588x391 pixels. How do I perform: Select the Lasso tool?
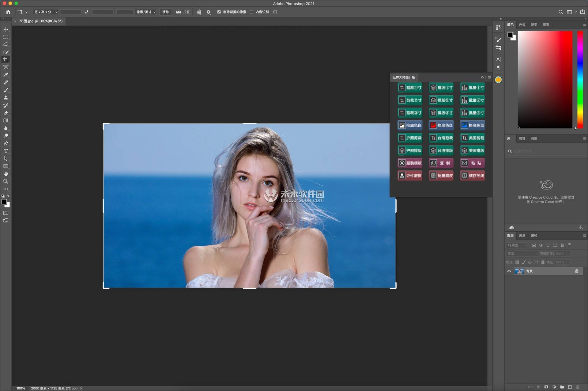(6, 45)
